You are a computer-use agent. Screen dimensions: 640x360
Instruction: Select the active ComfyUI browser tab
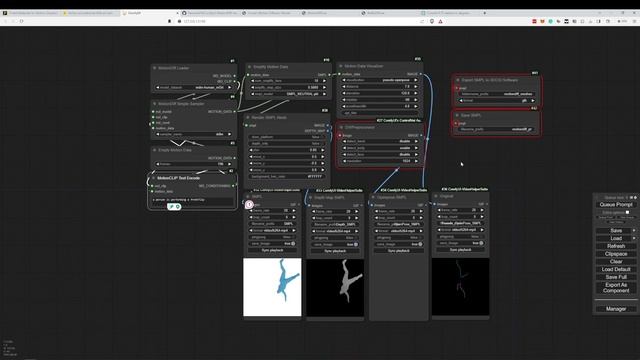point(150,13)
